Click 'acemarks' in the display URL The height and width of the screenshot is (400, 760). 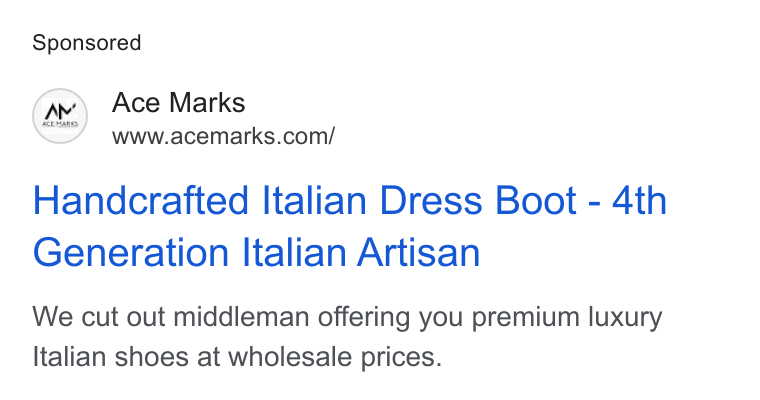point(224,136)
